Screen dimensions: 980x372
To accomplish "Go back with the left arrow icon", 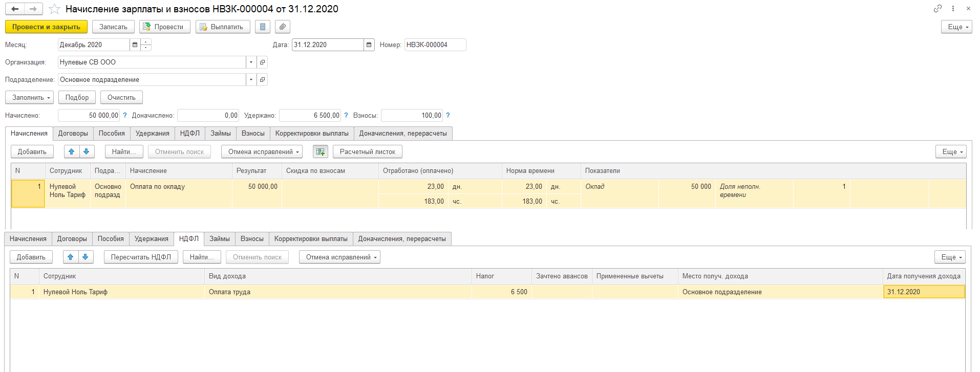I will (x=15, y=9).
